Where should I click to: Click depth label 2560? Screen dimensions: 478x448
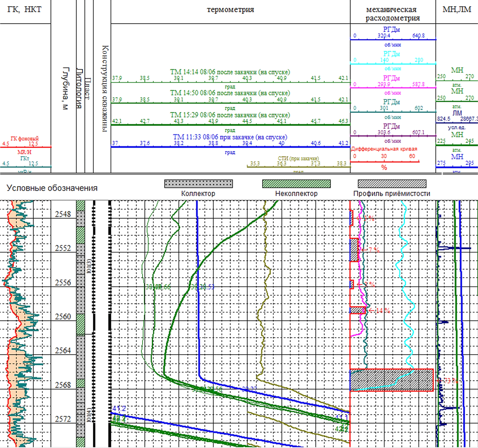click(x=63, y=317)
